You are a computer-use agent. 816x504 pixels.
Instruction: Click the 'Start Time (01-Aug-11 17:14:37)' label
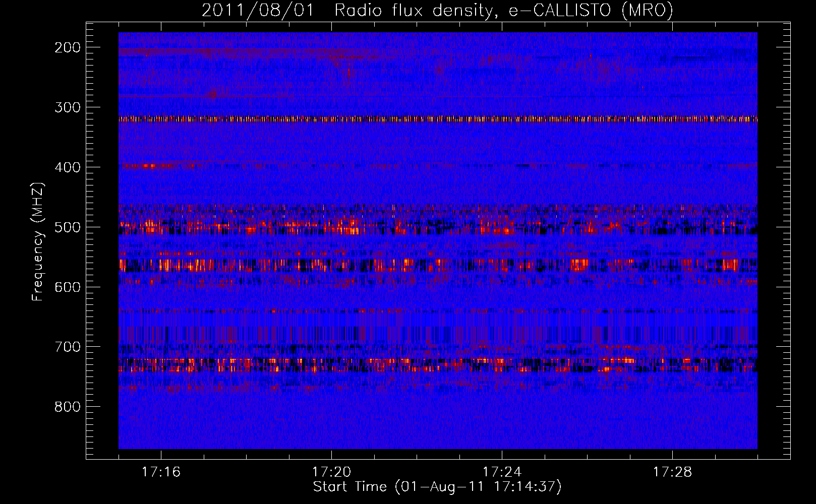coord(437,487)
